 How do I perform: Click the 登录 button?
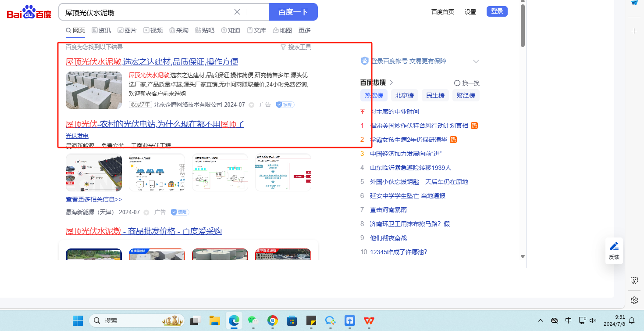click(x=497, y=11)
